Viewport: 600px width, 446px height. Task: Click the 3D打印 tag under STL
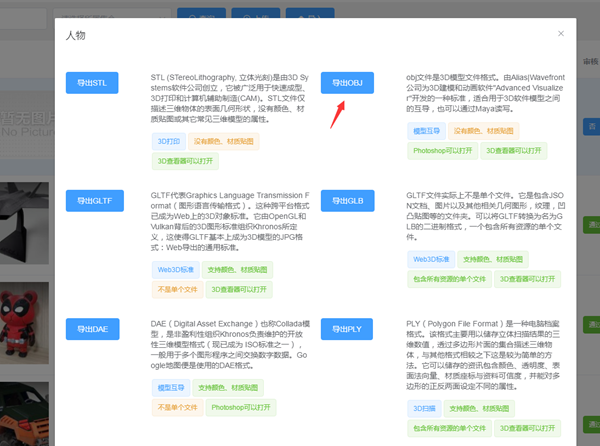point(168,141)
